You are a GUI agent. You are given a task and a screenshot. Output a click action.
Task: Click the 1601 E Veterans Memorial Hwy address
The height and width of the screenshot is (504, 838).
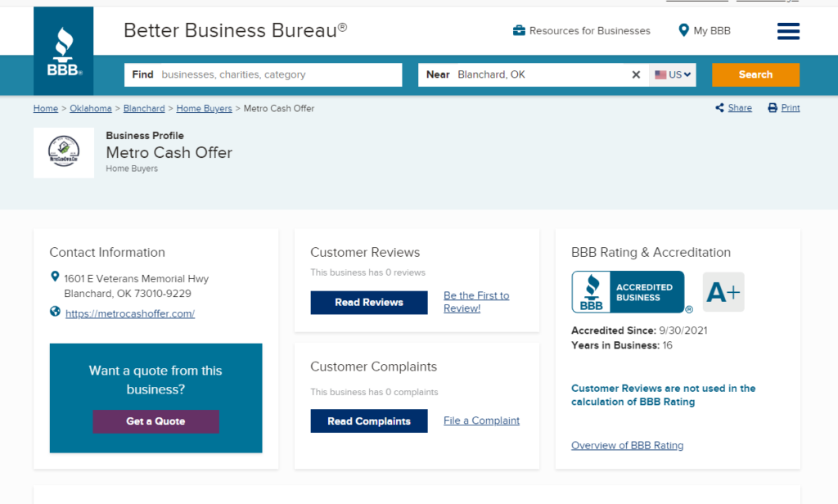137,286
